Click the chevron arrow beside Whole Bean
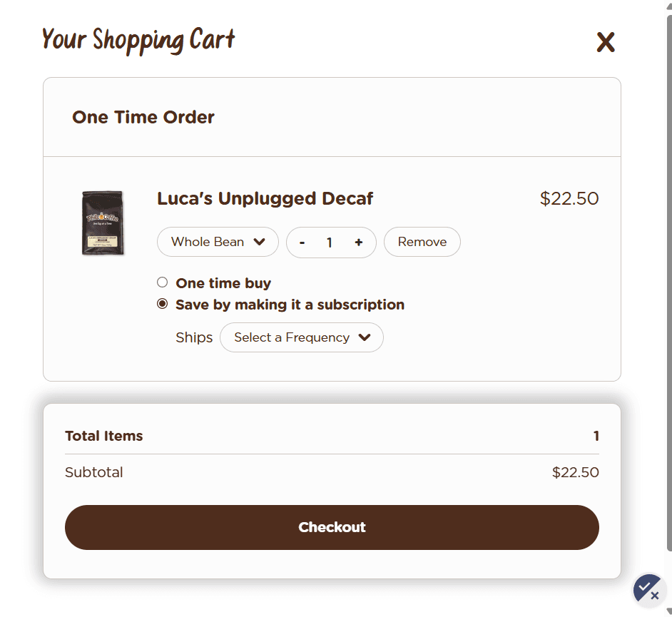Viewport: 672px width, 617px height. (260, 242)
